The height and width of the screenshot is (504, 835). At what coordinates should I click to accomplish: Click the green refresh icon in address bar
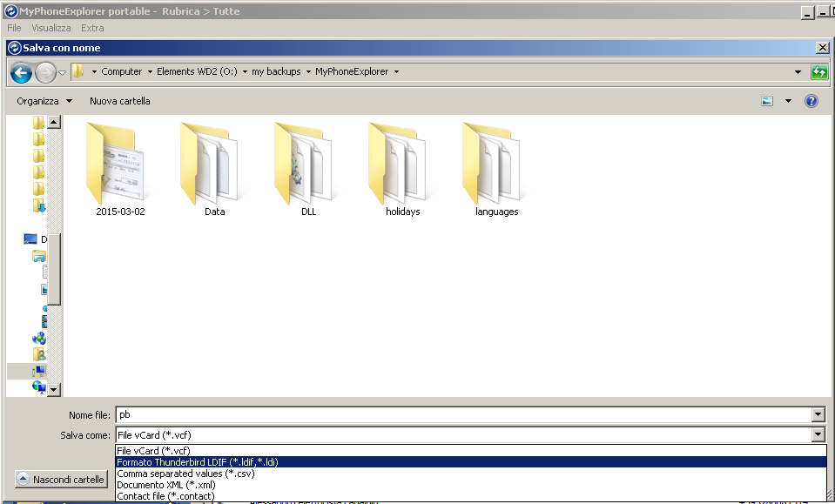click(818, 72)
